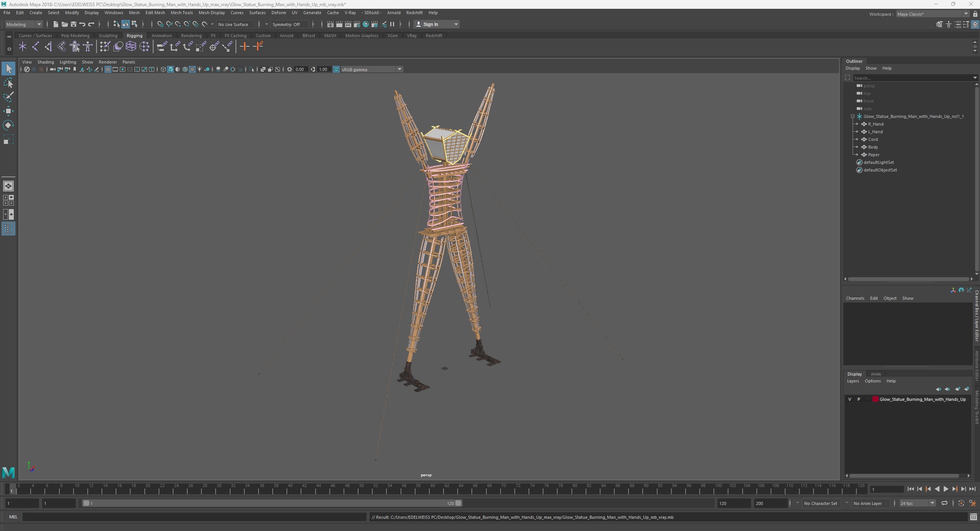This screenshot has width=980, height=531.
Task: Activate the Paint Selection tool
Action: pyautogui.click(x=8, y=97)
